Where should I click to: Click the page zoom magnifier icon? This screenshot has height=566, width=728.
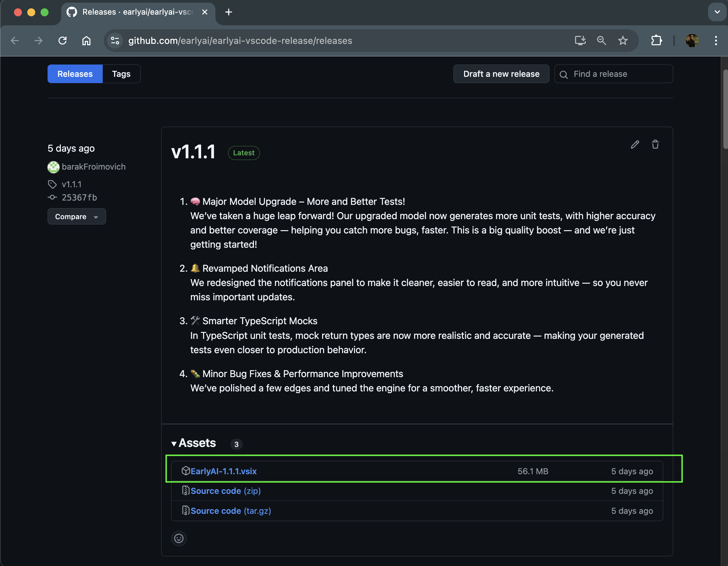[x=601, y=41]
